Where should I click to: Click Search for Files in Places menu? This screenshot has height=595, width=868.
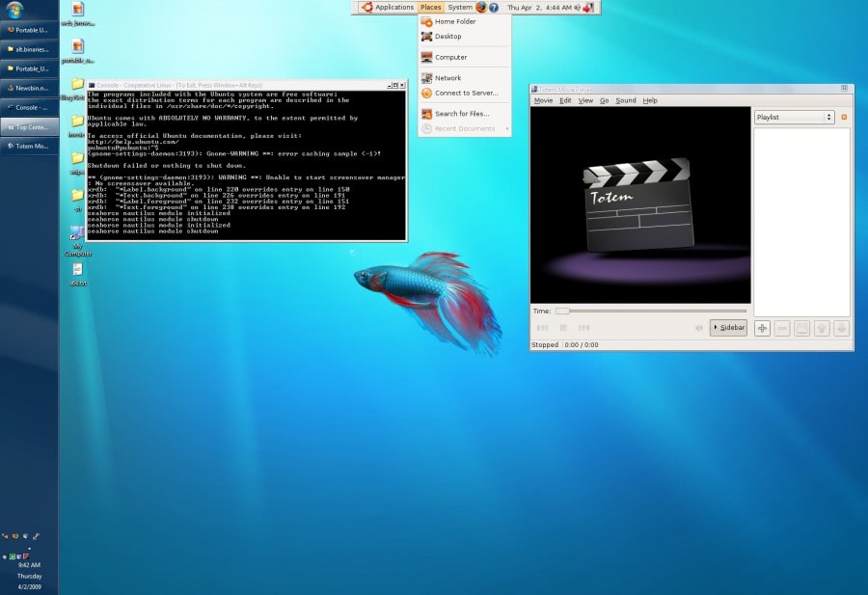463,113
